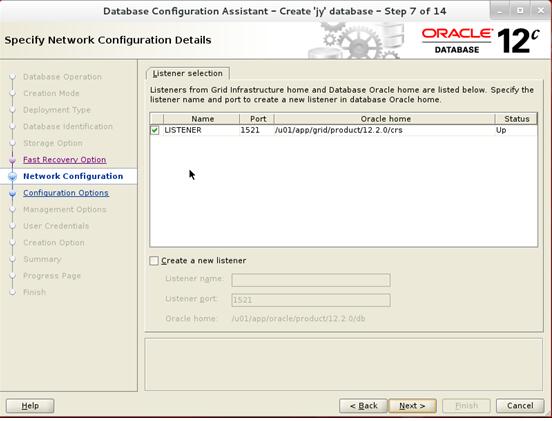Maximize the Database Configuration Assistant window
This screenshot has height=421, width=552.
pyautogui.click(x=520, y=11)
